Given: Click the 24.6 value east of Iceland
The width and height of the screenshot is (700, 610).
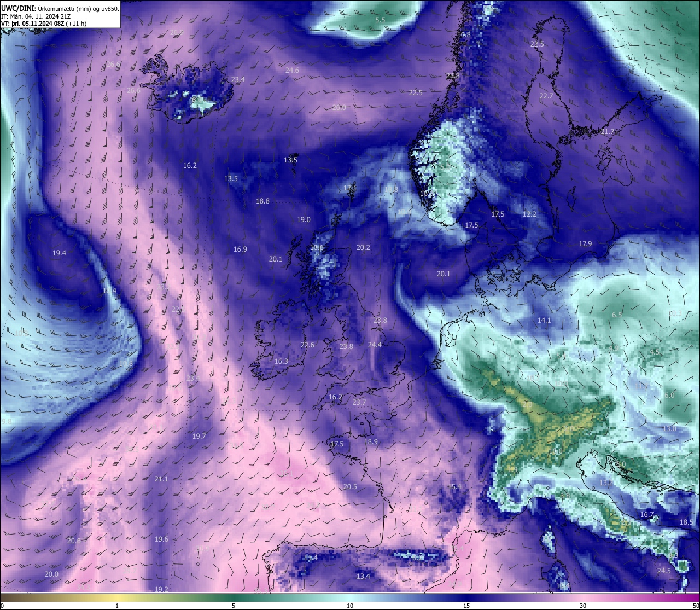Looking at the screenshot, I should point(292,70).
